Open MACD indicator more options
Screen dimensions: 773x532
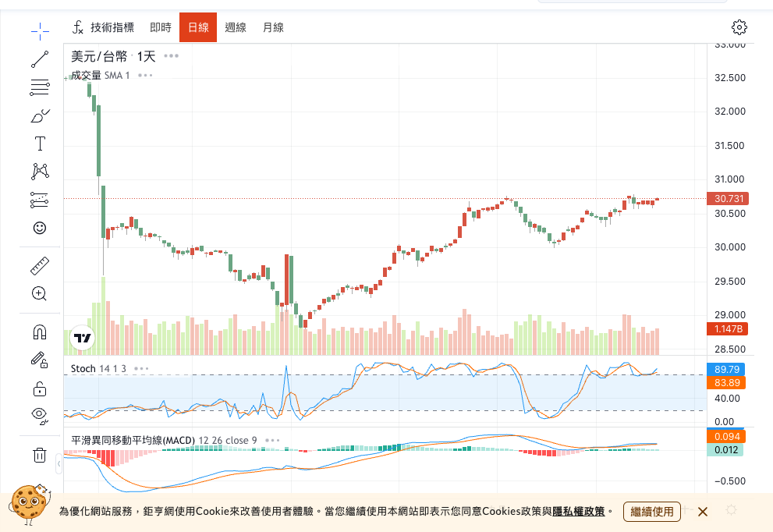tap(272, 440)
